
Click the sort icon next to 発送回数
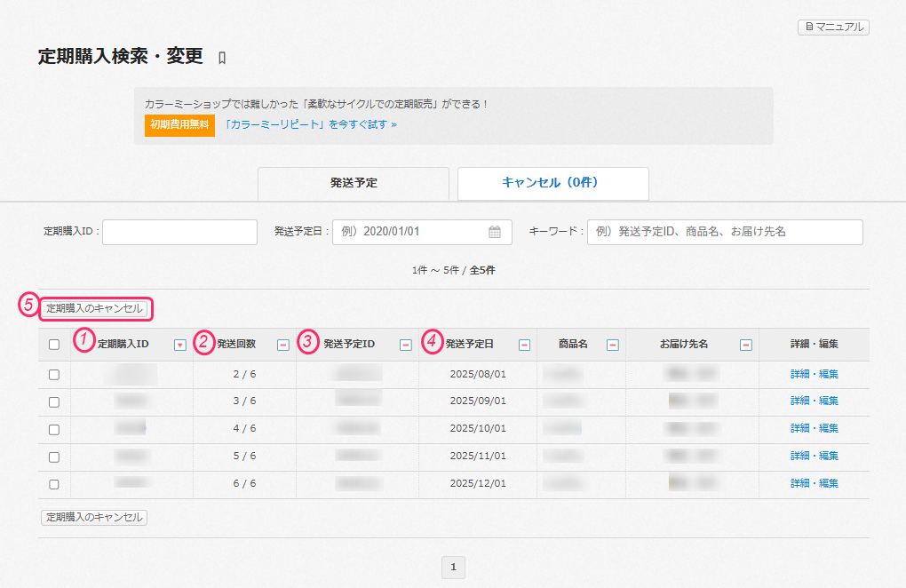pyautogui.click(x=282, y=345)
